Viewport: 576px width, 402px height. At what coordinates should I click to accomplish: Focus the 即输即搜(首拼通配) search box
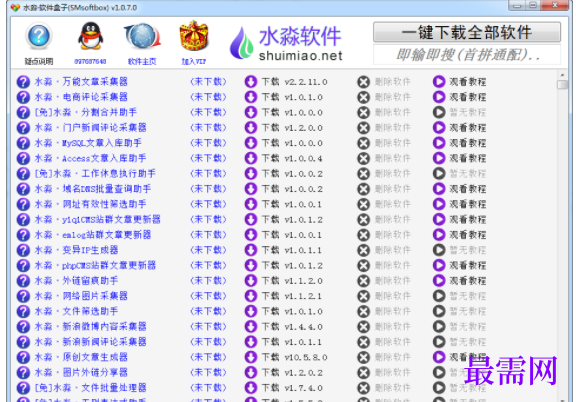click(467, 55)
